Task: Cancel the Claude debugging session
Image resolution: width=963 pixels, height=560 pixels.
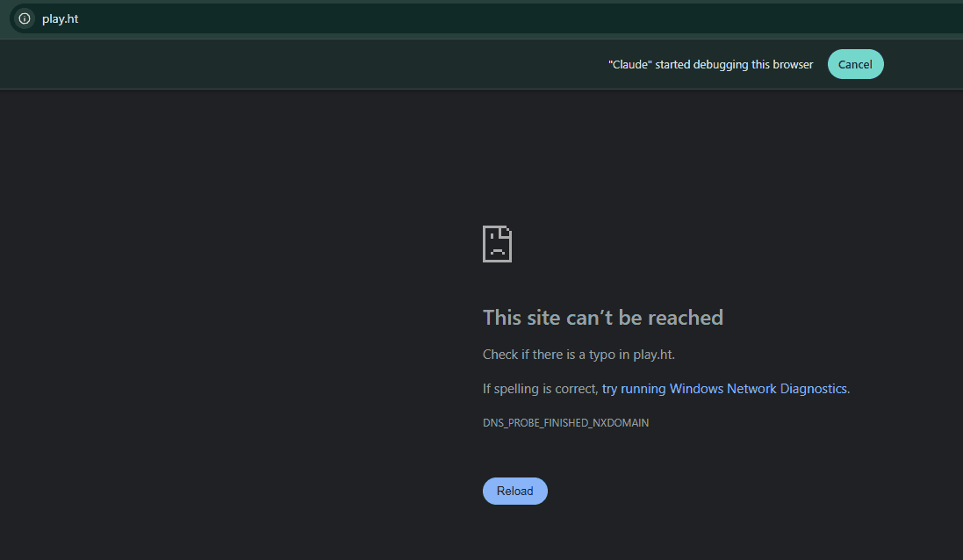Action: point(855,64)
